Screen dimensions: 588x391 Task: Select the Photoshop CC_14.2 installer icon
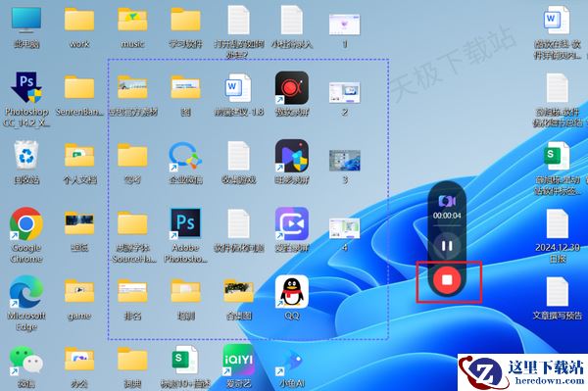coord(26,87)
